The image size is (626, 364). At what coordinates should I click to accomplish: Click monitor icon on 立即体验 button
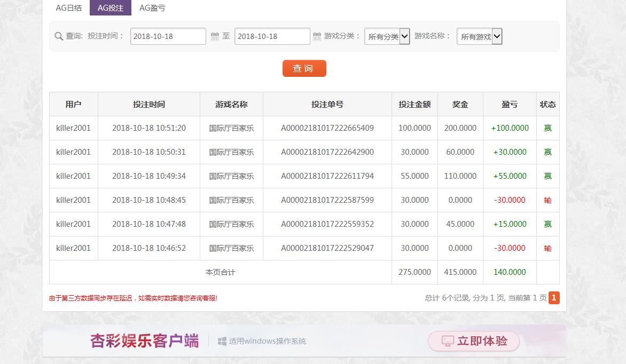tap(448, 341)
